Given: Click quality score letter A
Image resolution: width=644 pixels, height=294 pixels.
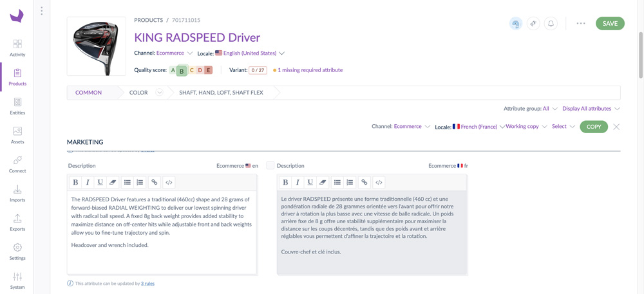Looking at the screenshot, I should point(173,70).
